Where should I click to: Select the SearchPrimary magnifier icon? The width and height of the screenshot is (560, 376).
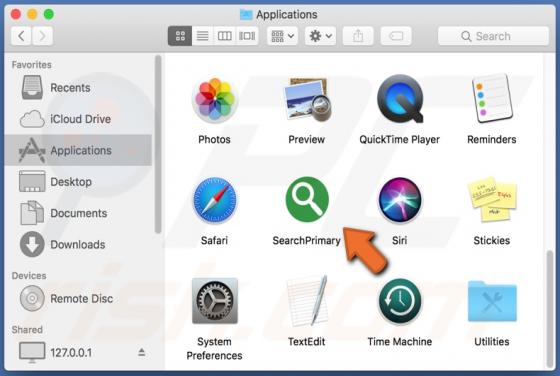click(307, 199)
